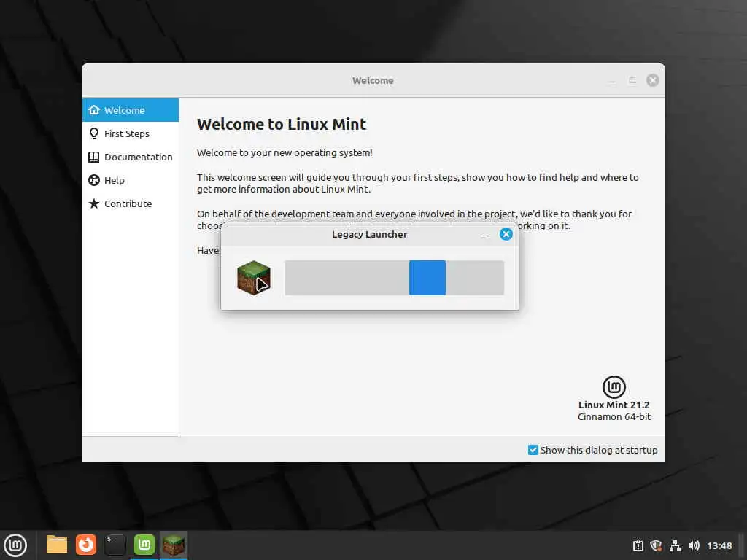This screenshot has width=747, height=560.
Task: Click the "Welcome to Linux Mint" heading
Action: (x=282, y=124)
